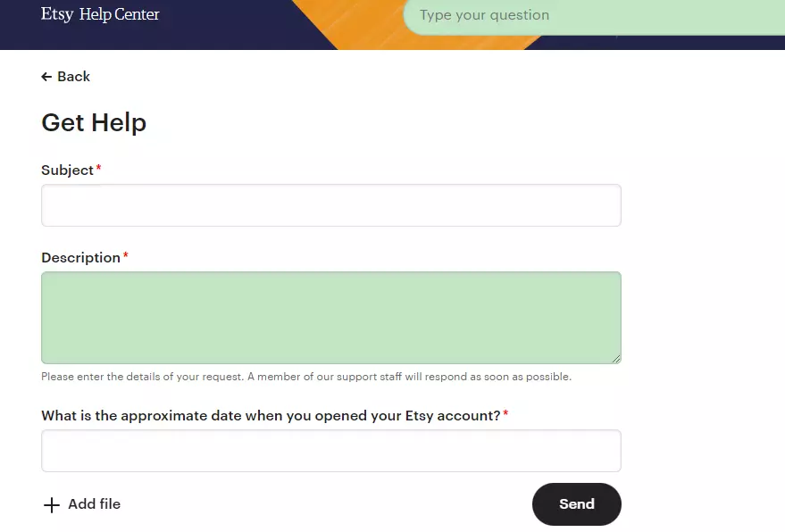Click the back arrow icon
This screenshot has height=532, width=785.
[46, 77]
